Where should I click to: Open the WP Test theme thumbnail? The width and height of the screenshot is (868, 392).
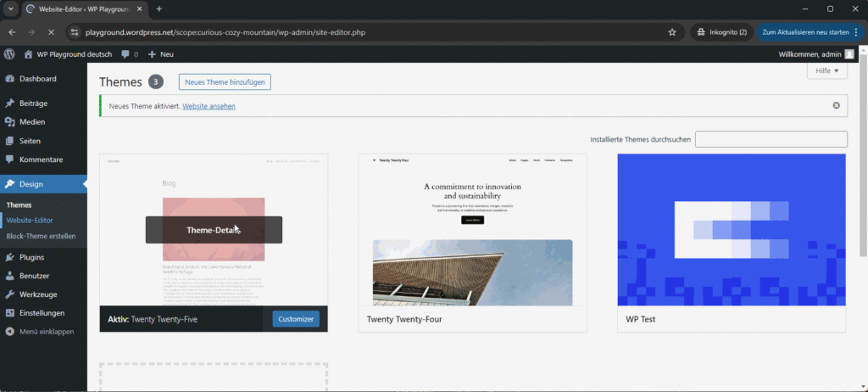pyautogui.click(x=732, y=230)
